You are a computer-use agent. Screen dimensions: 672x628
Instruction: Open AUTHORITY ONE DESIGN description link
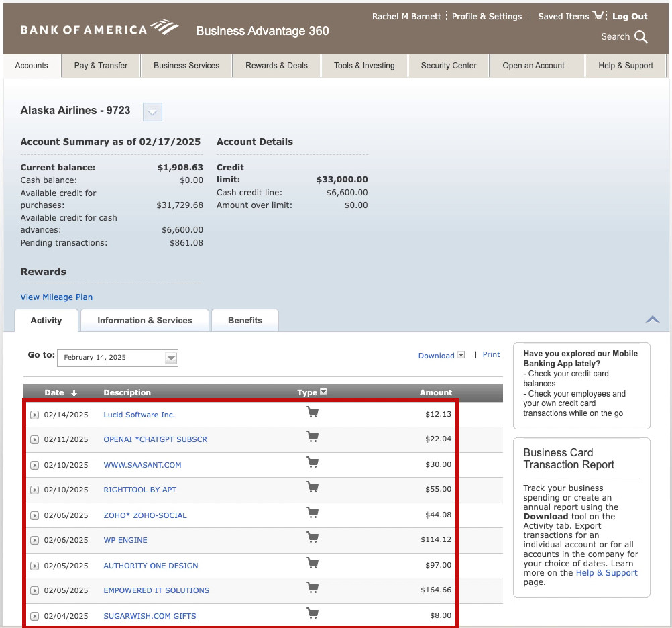(x=150, y=566)
